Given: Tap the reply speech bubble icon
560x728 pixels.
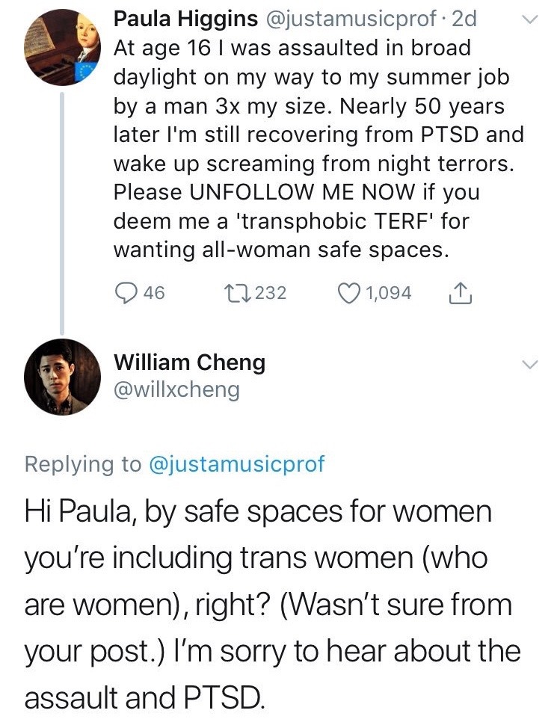Looking at the screenshot, I should [126, 292].
